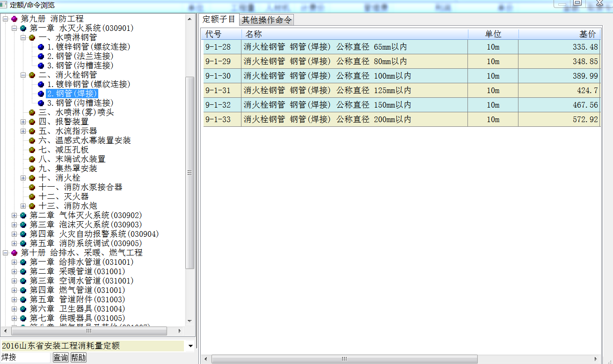Switch to 定额子目 tab

pos(219,20)
